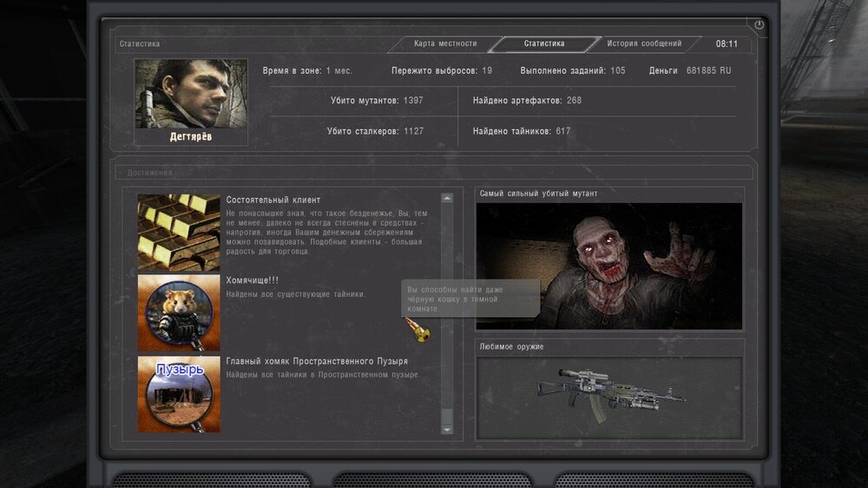Click Пережито выбросов: 19 stat
Screen dimensions: 868x488
click(442, 71)
